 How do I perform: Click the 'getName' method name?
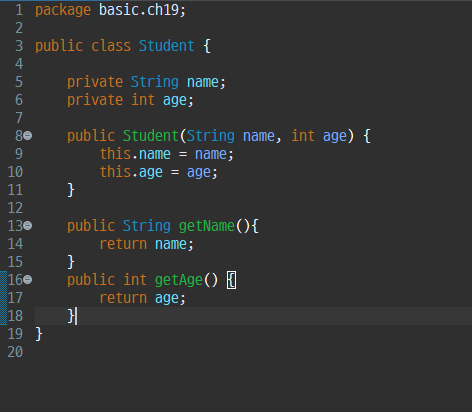coord(207,226)
